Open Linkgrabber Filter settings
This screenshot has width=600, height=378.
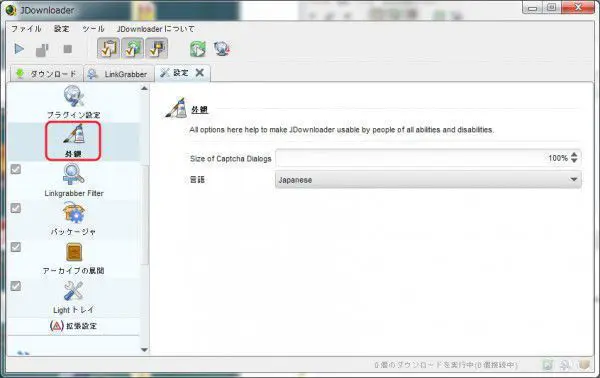coord(74,181)
